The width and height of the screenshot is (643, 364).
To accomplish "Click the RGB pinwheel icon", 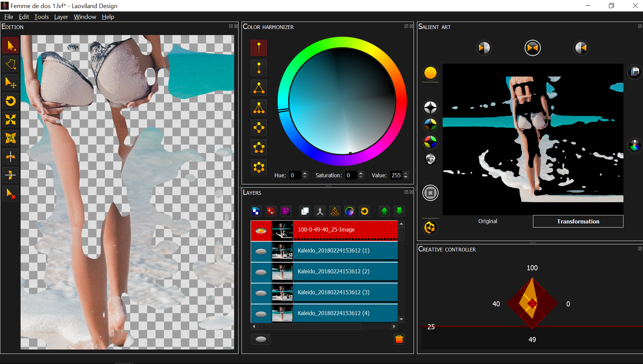I will (x=430, y=142).
